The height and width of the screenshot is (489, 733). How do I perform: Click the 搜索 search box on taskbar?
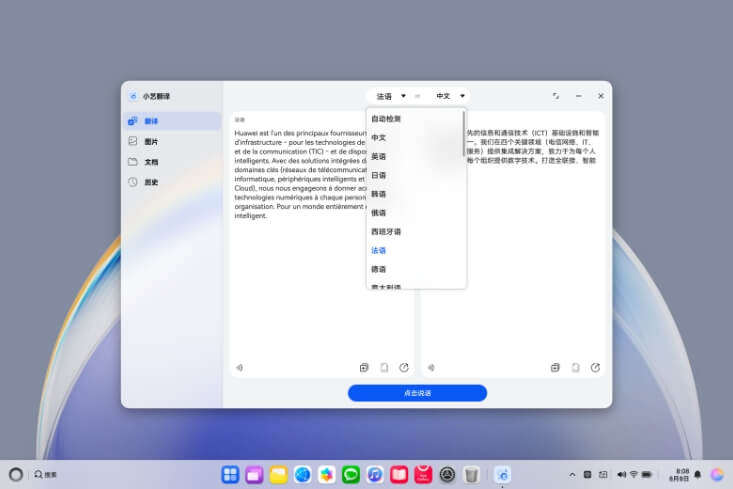coord(45,475)
